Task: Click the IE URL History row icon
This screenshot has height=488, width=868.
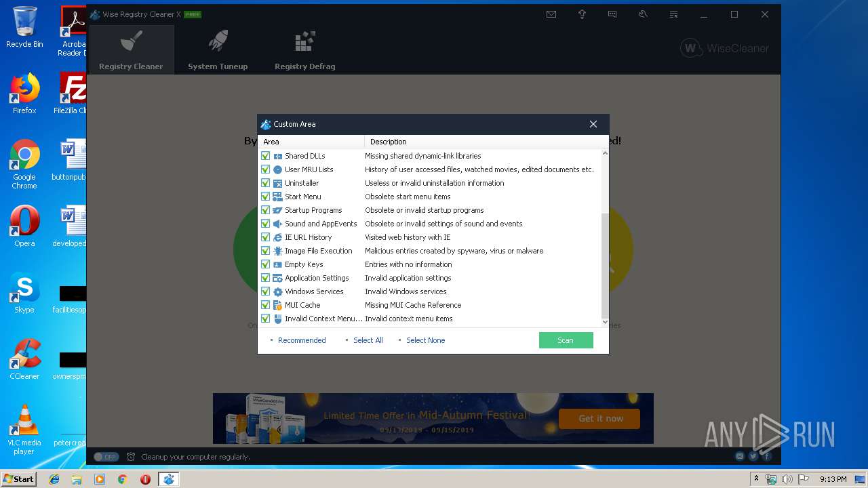Action: click(278, 237)
